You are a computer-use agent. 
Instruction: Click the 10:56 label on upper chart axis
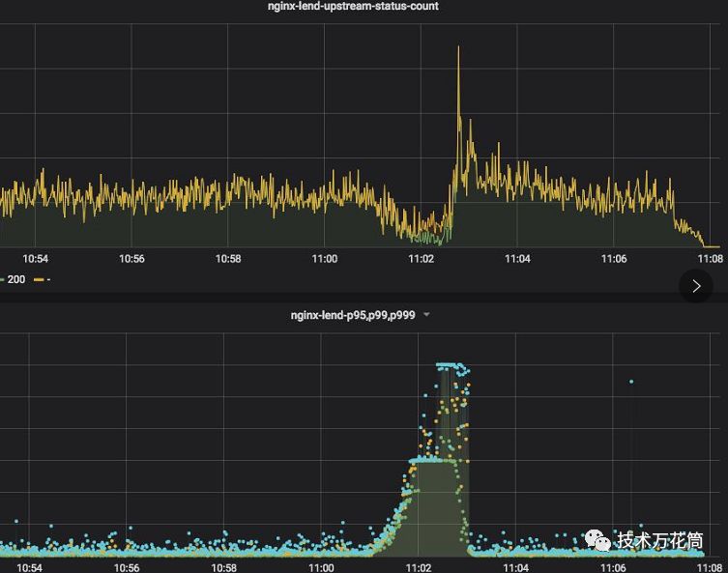131,258
